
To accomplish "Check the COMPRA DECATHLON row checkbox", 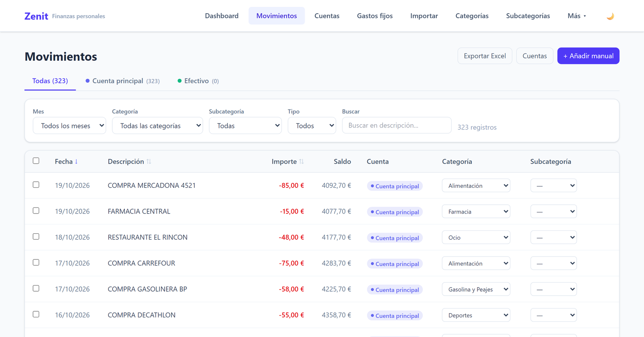I will click(36, 314).
